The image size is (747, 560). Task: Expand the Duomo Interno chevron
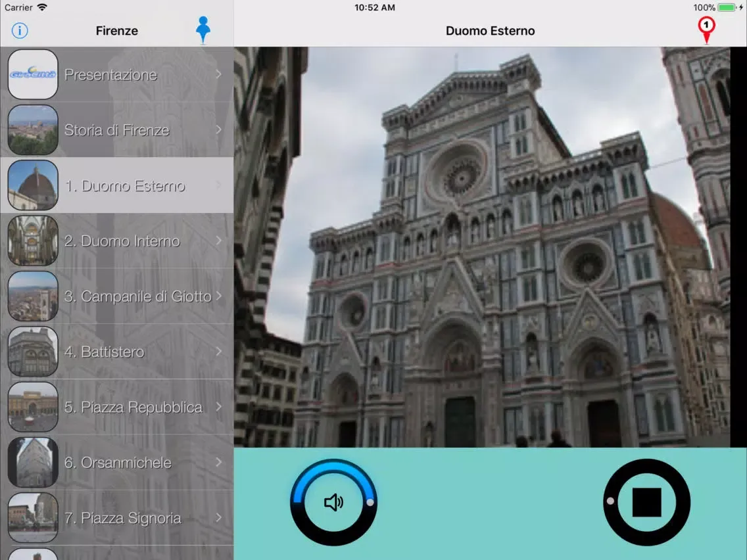pos(218,241)
